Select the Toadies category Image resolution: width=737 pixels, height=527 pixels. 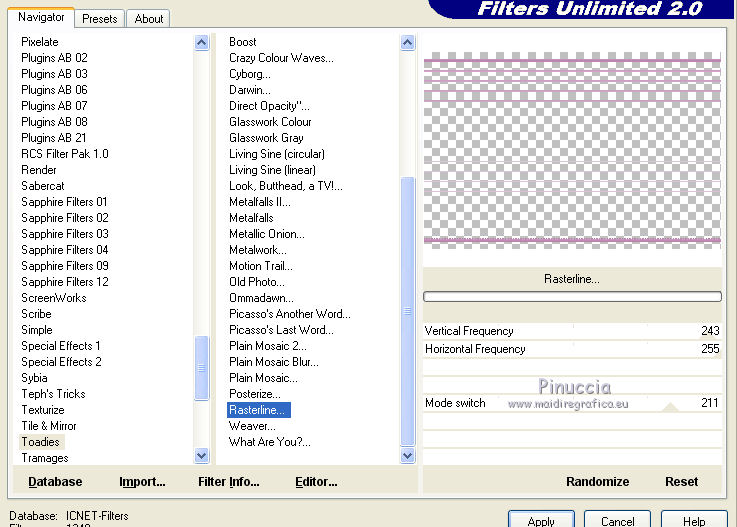(x=40, y=442)
